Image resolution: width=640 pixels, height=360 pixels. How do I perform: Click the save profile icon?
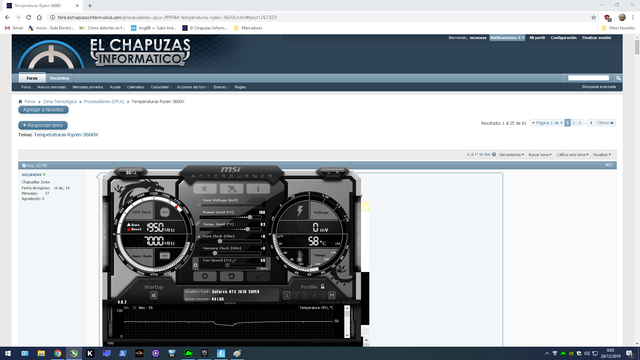[x=332, y=295]
